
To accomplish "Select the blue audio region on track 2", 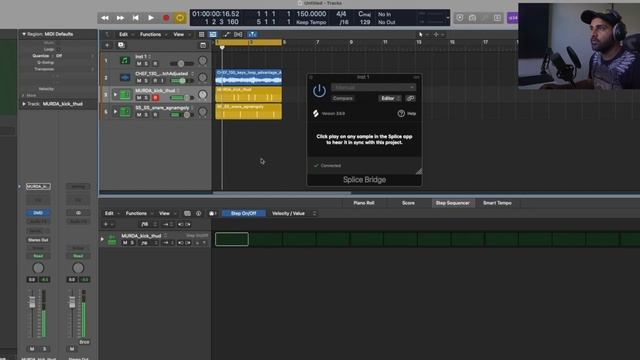I will pos(249,77).
